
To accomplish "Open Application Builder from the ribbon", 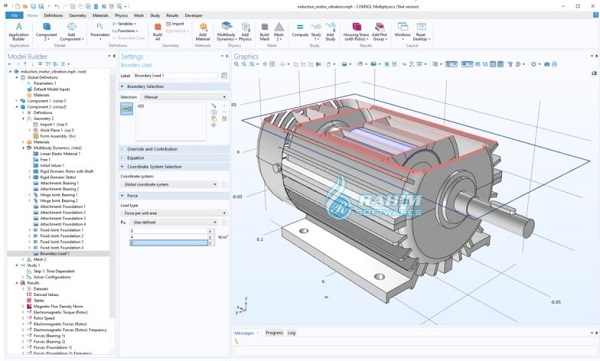I will [x=18, y=31].
